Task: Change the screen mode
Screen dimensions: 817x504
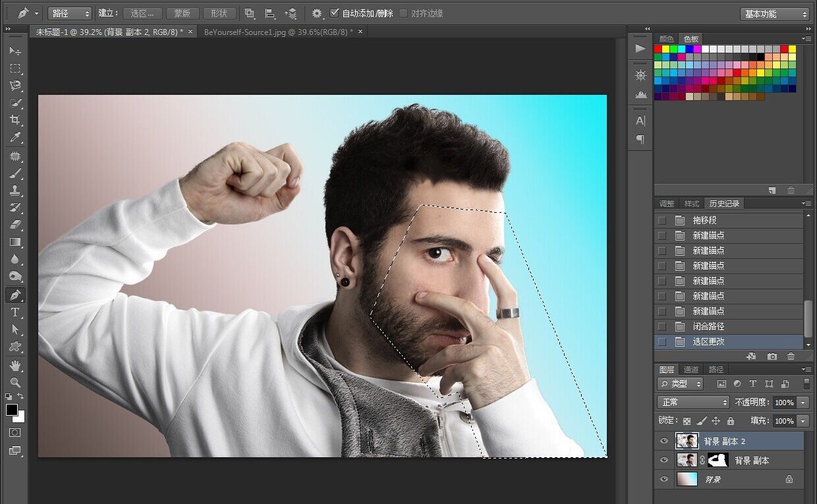Action: point(15,451)
